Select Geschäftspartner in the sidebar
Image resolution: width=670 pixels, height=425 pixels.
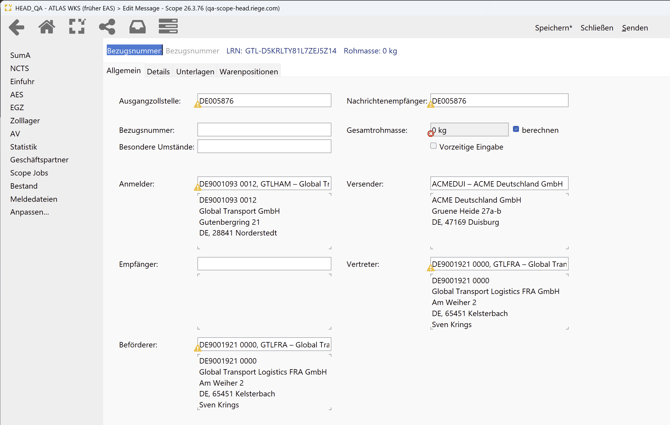click(x=39, y=160)
